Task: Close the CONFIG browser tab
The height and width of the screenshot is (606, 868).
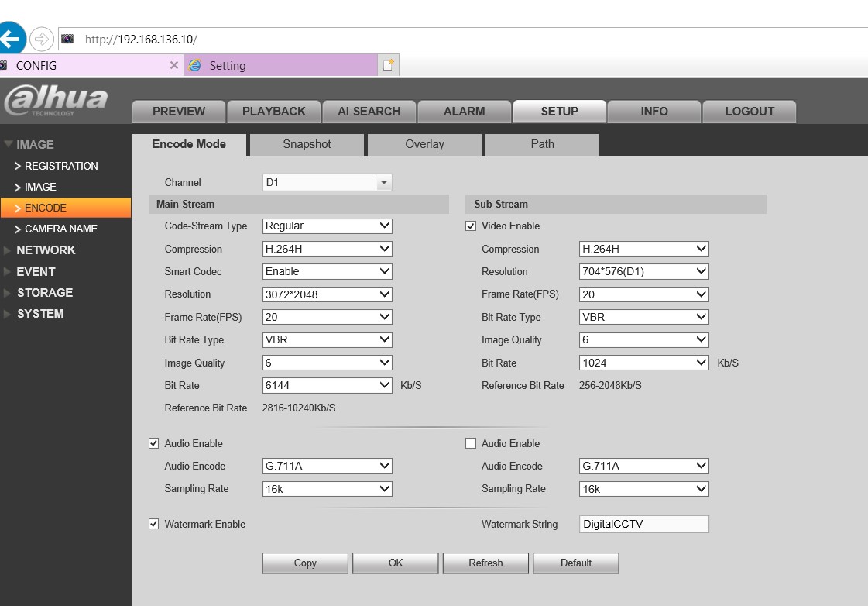Action: (173, 66)
